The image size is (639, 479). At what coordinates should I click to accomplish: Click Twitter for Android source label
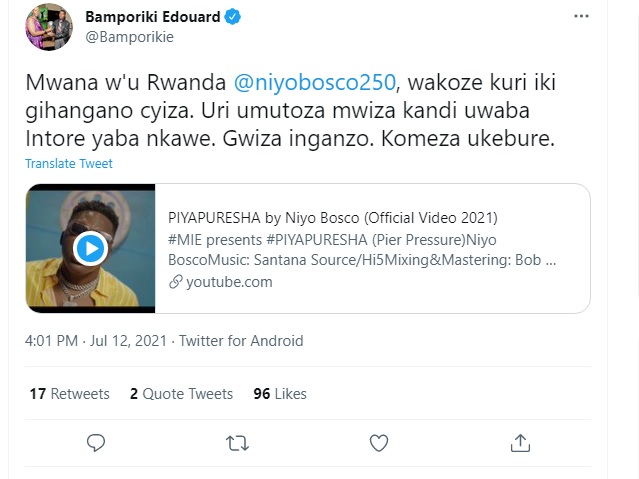241,341
